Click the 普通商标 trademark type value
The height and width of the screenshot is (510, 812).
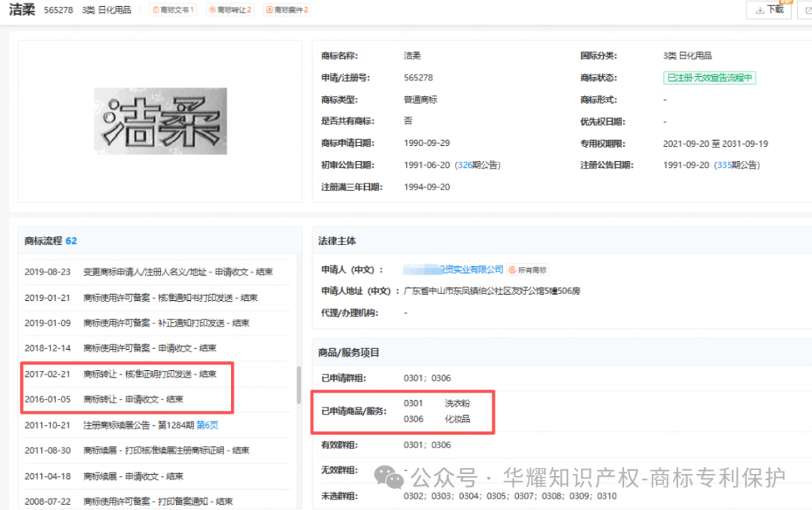[x=420, y=99]
